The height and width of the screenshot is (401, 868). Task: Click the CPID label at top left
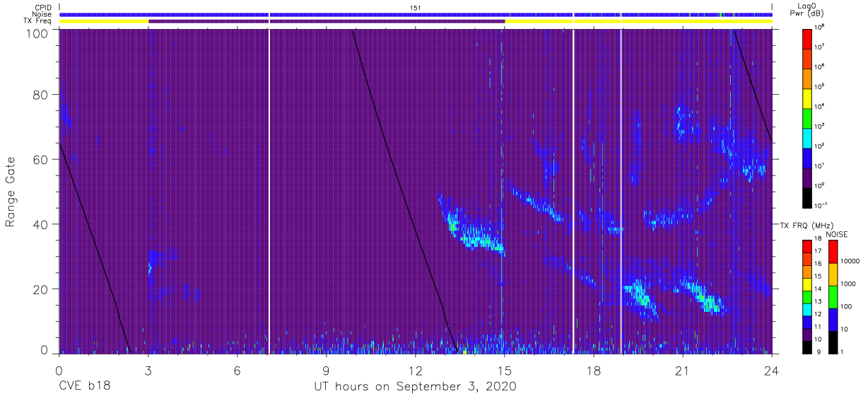click(44, 7)
